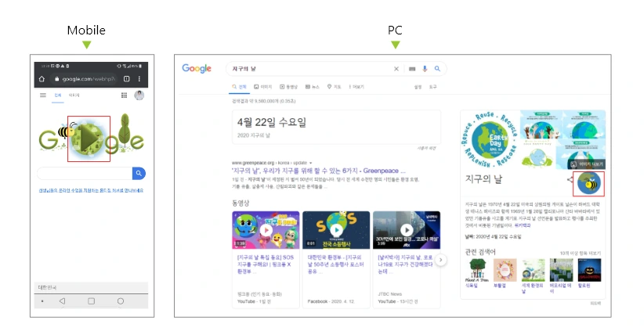Open the blue promo link under mobile search

tap(91, 191)
